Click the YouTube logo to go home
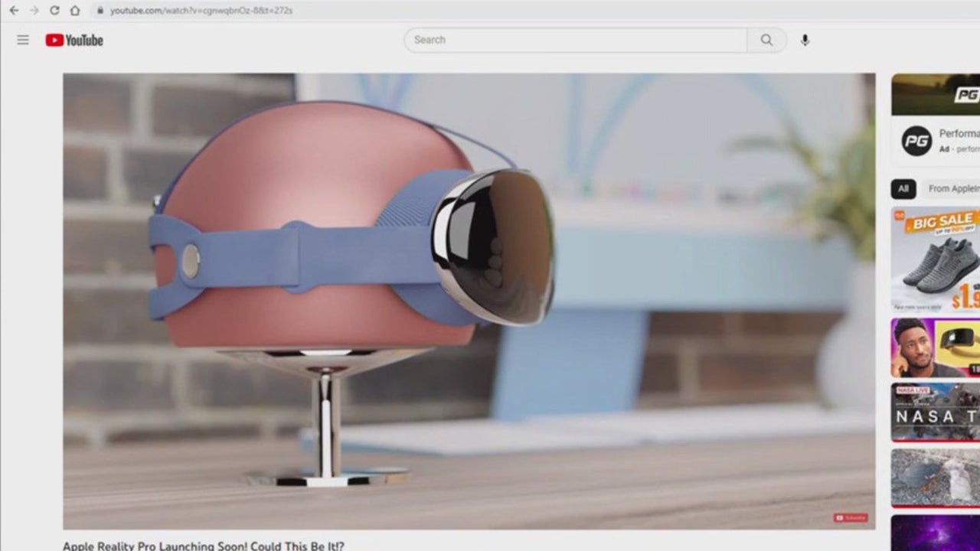The height and width of the screenshot is (551, 980). click(x=74, y=40)
